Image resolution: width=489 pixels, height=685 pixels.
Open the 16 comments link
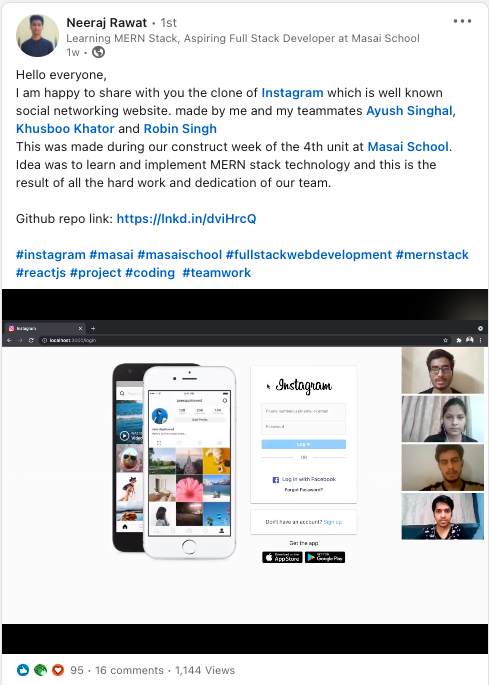129,670
